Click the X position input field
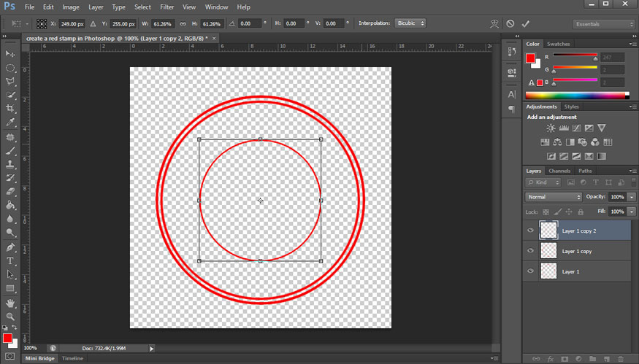Viewport: 639px width, 364px height. click(x=73, y=23)
